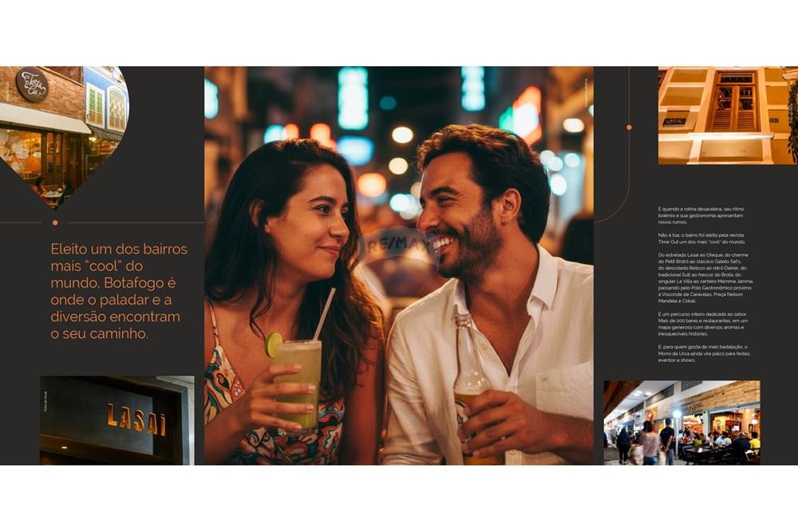
Task: Click the lime slice on the cocktail glass
Action: [x=275, y=344]
